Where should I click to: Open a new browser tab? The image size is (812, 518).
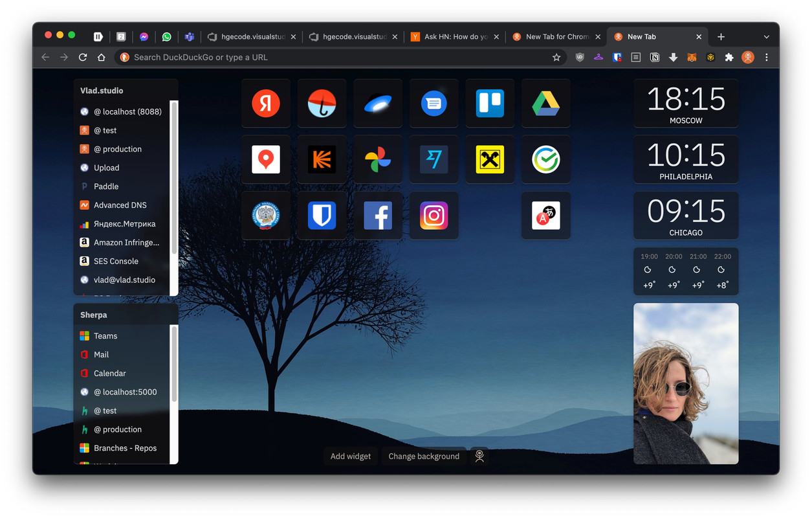(721, 37)
